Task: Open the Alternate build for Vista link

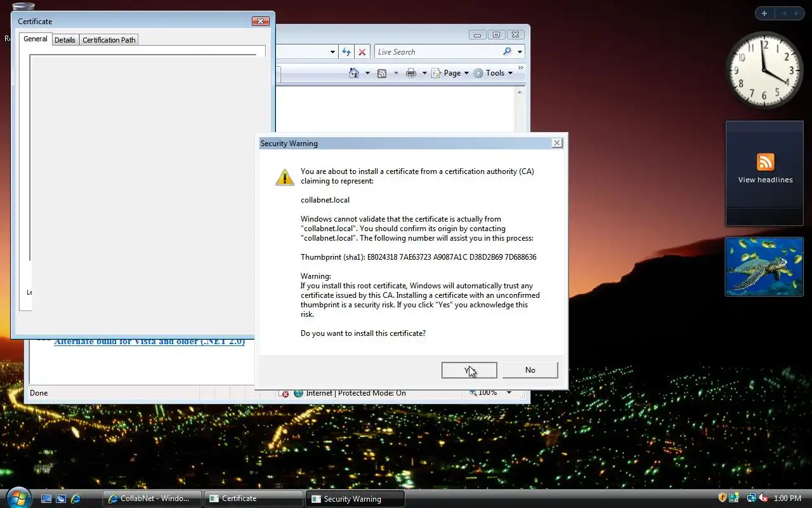Action: [149, 341]
